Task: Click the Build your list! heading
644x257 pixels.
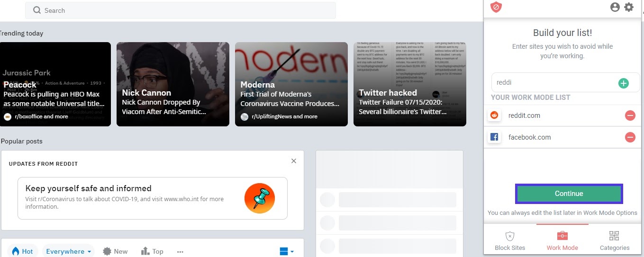Action: pyautogui.click(x=562, y=33)
